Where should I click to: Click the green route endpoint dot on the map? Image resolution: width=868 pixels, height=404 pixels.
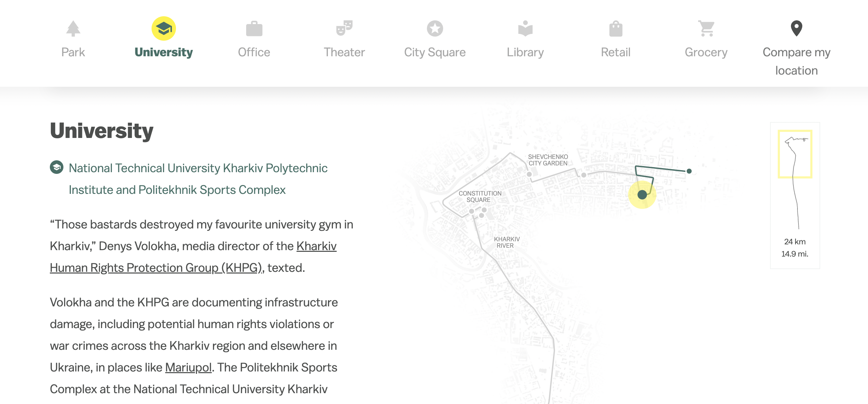(x=689, y=171)
